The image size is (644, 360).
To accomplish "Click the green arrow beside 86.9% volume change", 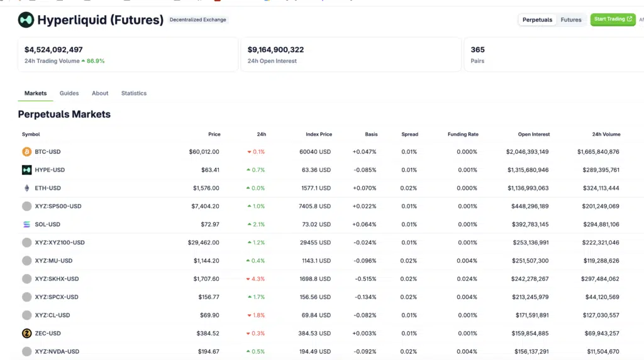I will point(83,61).
